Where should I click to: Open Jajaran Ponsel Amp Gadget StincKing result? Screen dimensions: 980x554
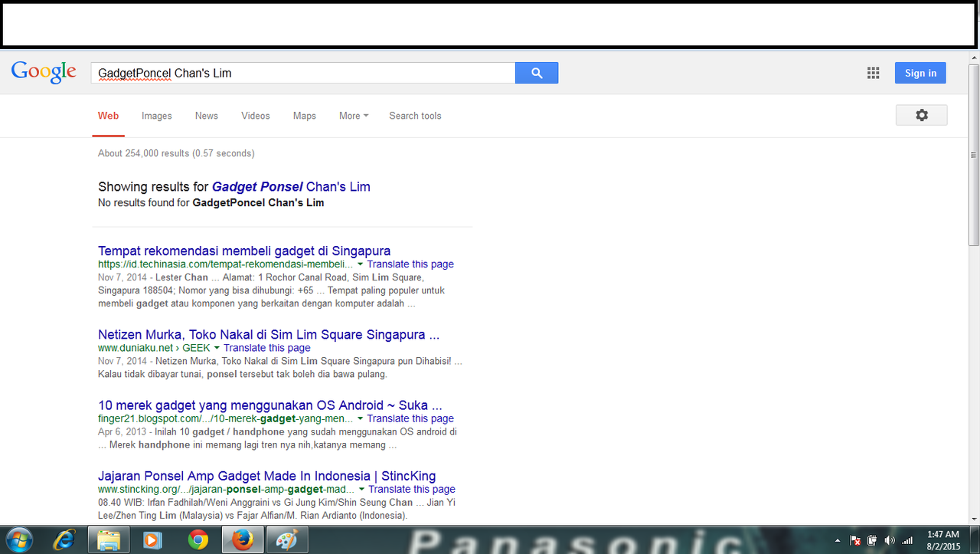[x=267, y=476]
